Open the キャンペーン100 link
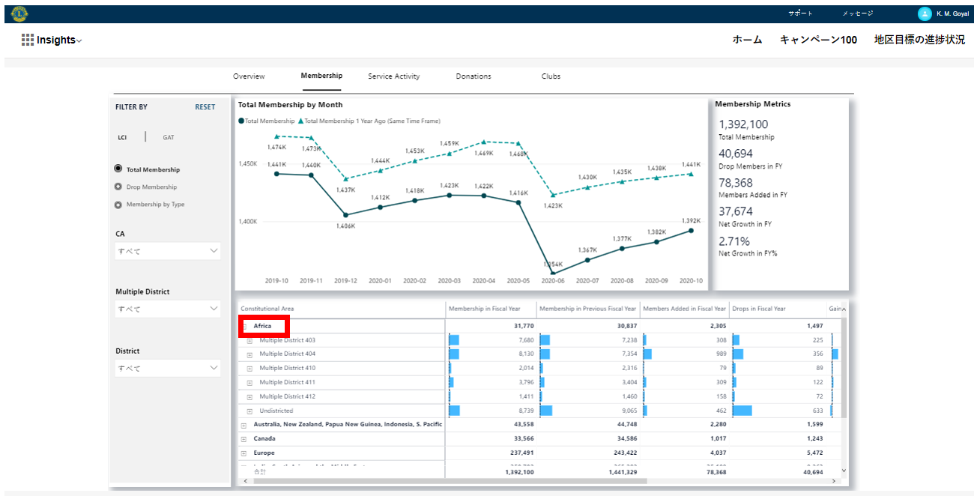This screenshot has width=980, height=499. click(818, 40)
